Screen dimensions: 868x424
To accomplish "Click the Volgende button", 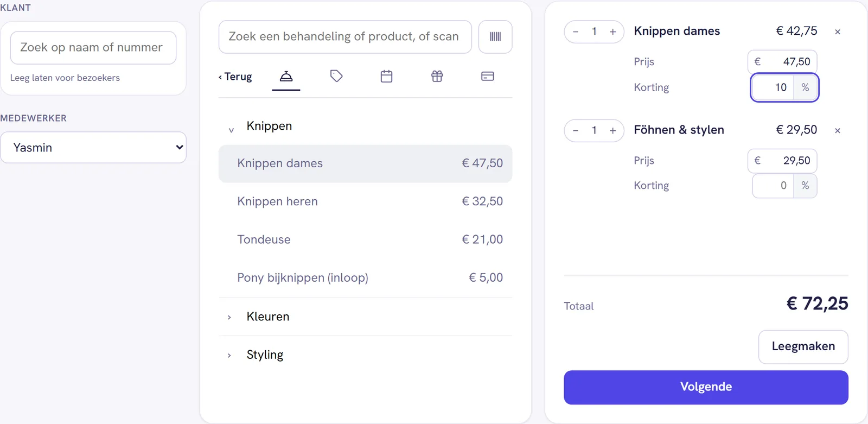I will 706,387.
